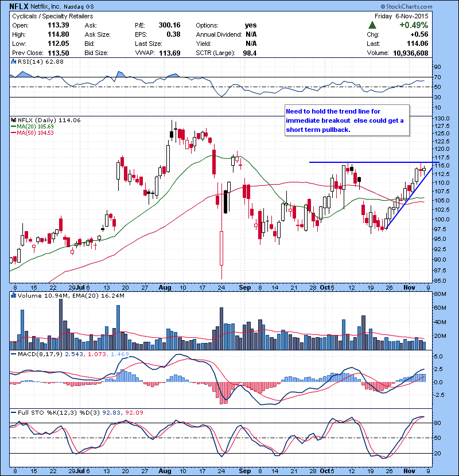The image size is (459, 476).
Task: Click the N/A beside Annual Dividend
Action: click(251, 34)
